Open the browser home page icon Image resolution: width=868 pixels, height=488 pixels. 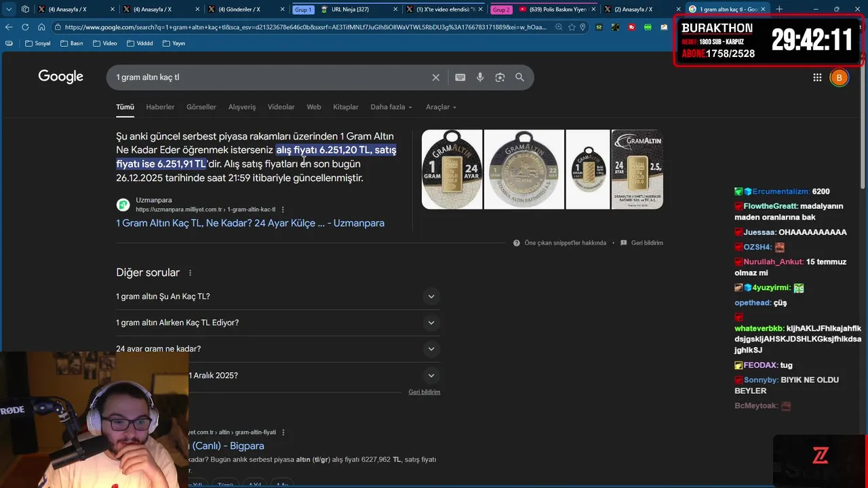(x=41, y=27)
